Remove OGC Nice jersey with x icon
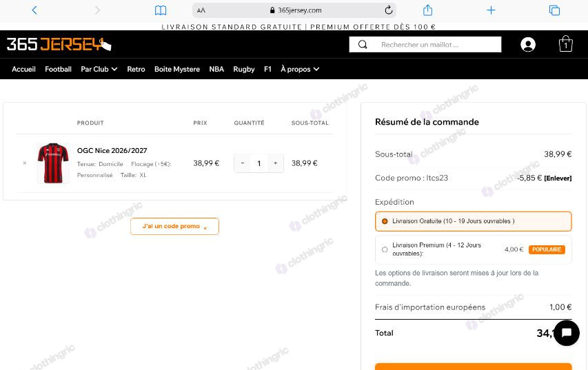 pos(25,163)
